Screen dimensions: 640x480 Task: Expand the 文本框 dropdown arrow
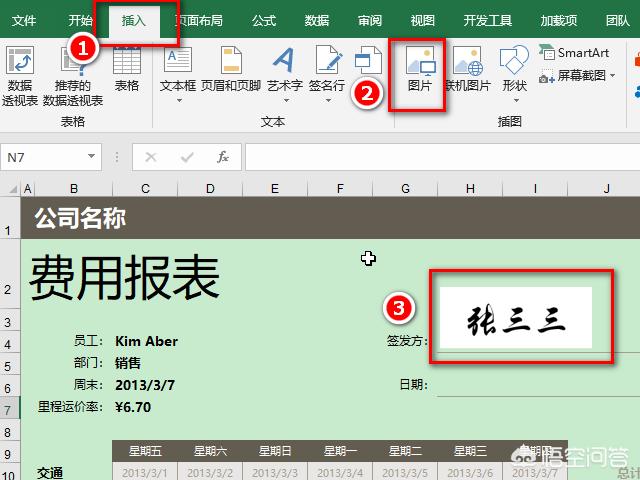(x=179, y=100)
